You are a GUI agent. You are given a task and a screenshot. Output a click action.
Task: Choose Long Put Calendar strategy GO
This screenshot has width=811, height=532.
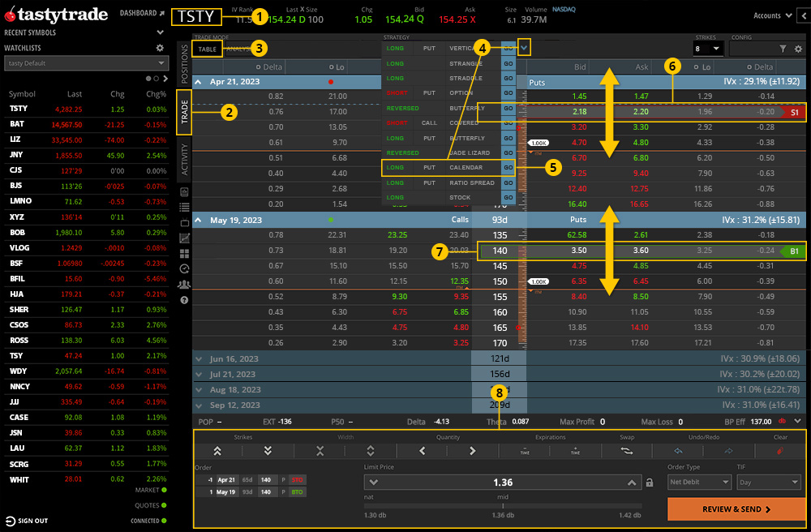pyautogui.click(x=508, y=168)
